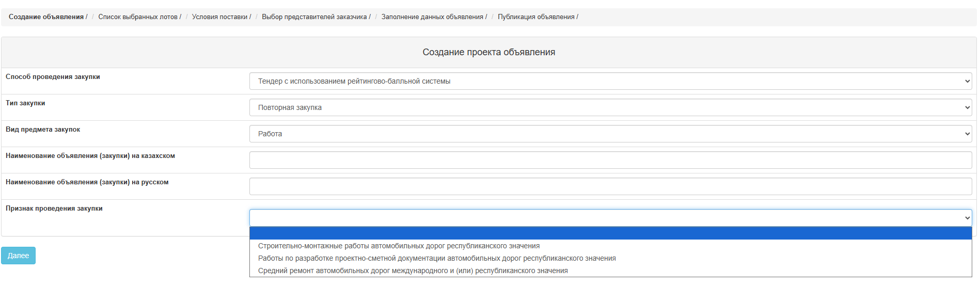The width and height of the screenshot is (980, 302).
Task: Go to the 'Условия поставки' breadcrumb step
Action: (219, 17)
